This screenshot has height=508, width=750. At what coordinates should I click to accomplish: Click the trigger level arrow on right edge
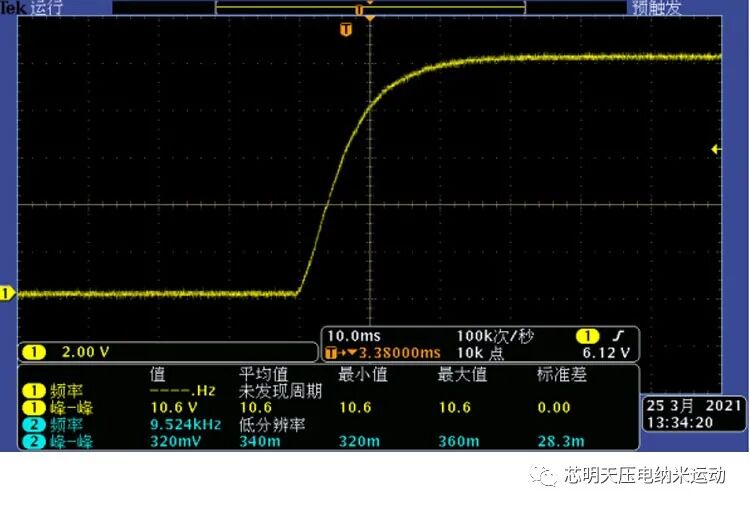[716, 149]
